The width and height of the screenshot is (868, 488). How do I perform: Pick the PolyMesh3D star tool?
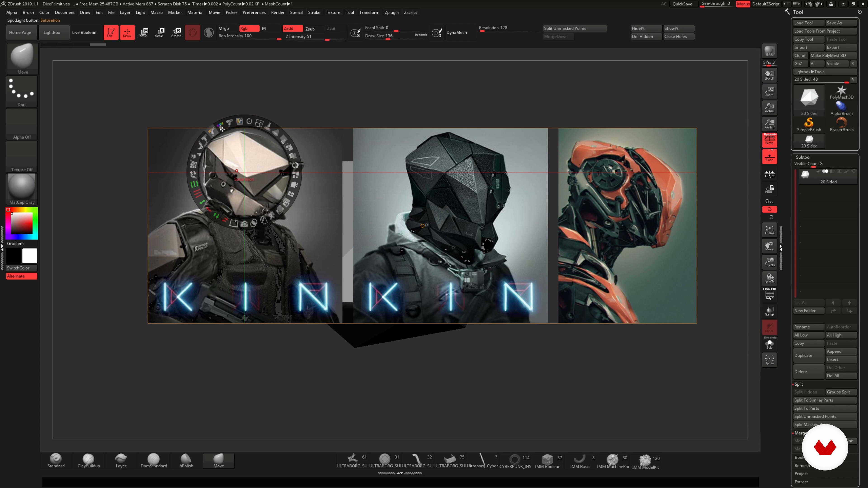pos(841,92)
